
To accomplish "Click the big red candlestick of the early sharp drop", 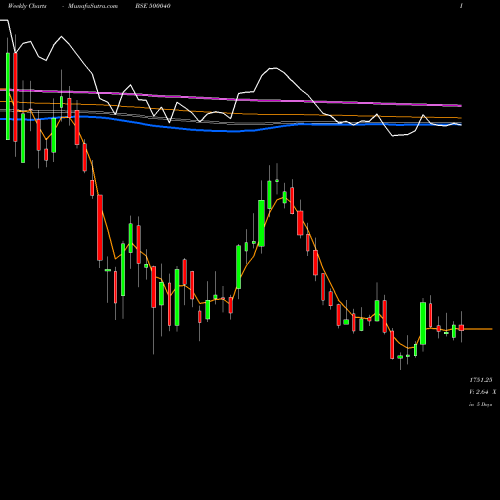I will [100, 228].
